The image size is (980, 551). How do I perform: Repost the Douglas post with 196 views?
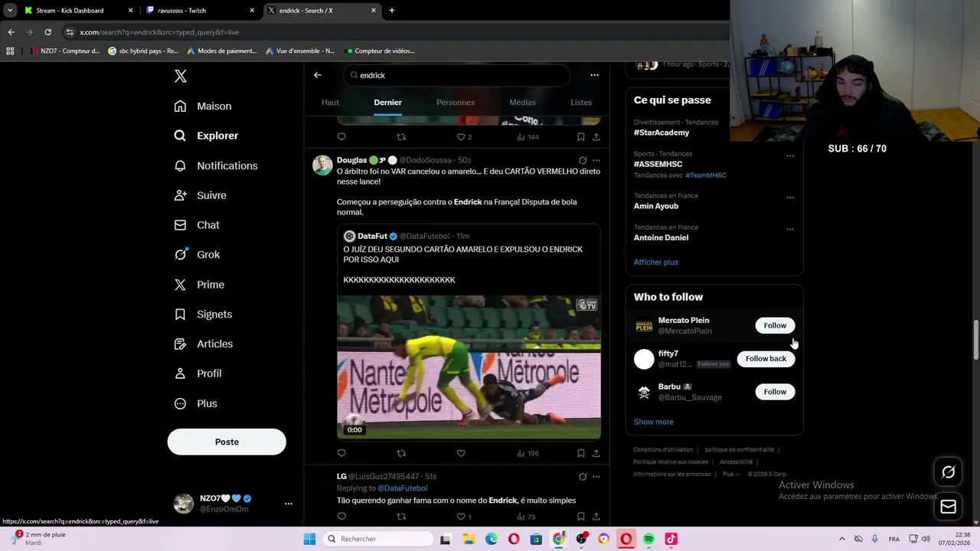pyautogui.click(x=401, y=453)
